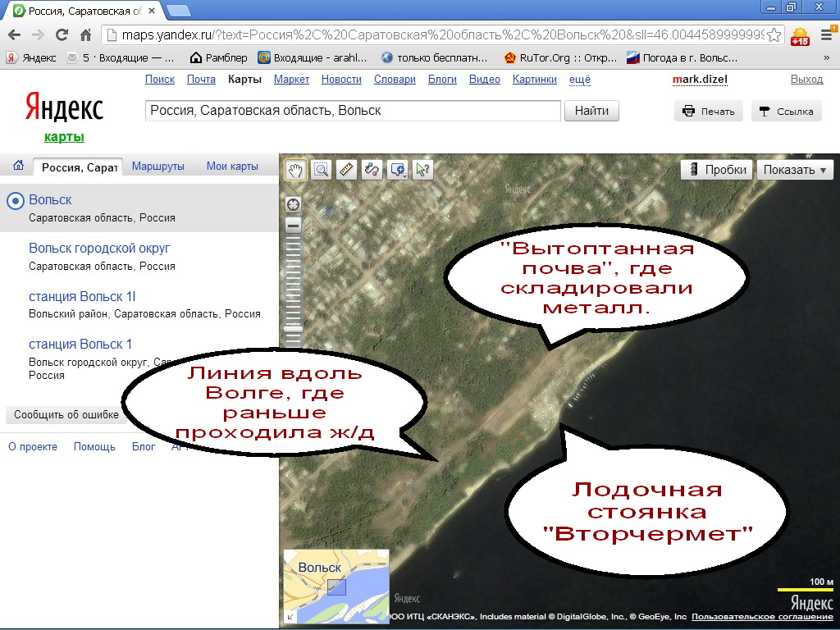The width and height of the screenshot is (840, 630).
Task: Collapse the mini overview map arrow
Action: tap(290, 616)
